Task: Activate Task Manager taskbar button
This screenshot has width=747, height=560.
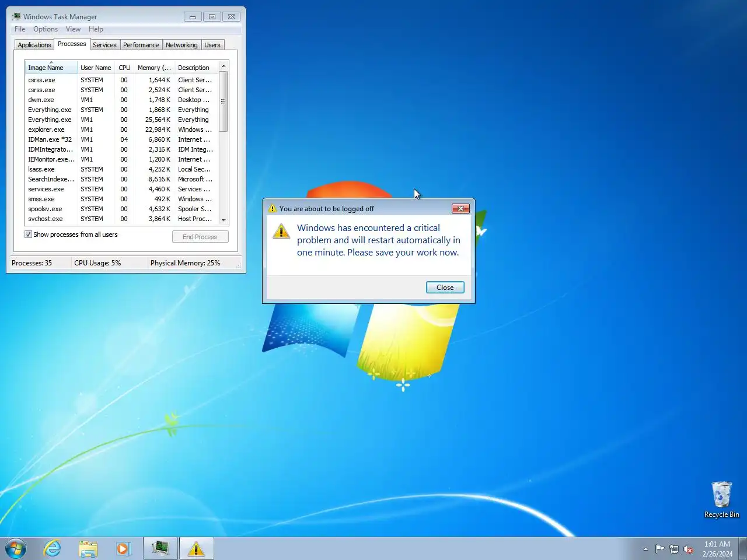Action: coord(160,548)
